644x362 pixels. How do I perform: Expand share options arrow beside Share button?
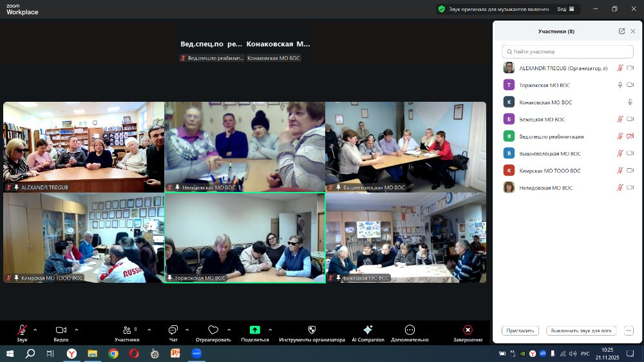(x=270, y=329)
